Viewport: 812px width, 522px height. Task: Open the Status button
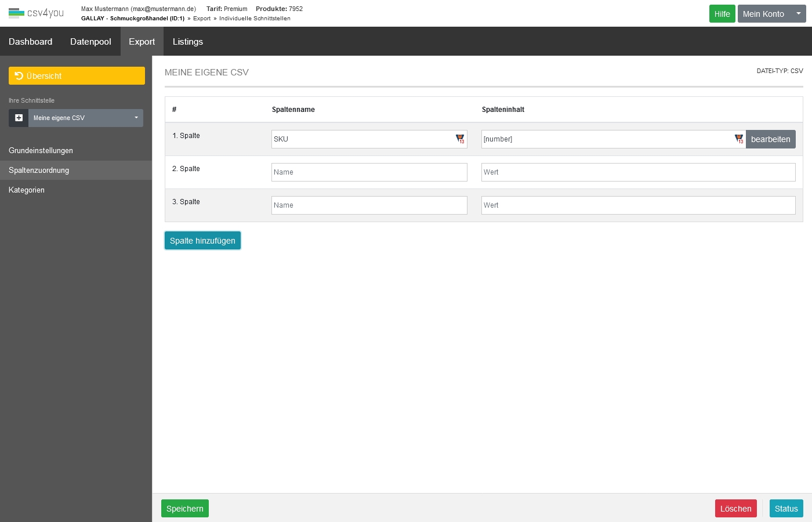tap(786, 509)
